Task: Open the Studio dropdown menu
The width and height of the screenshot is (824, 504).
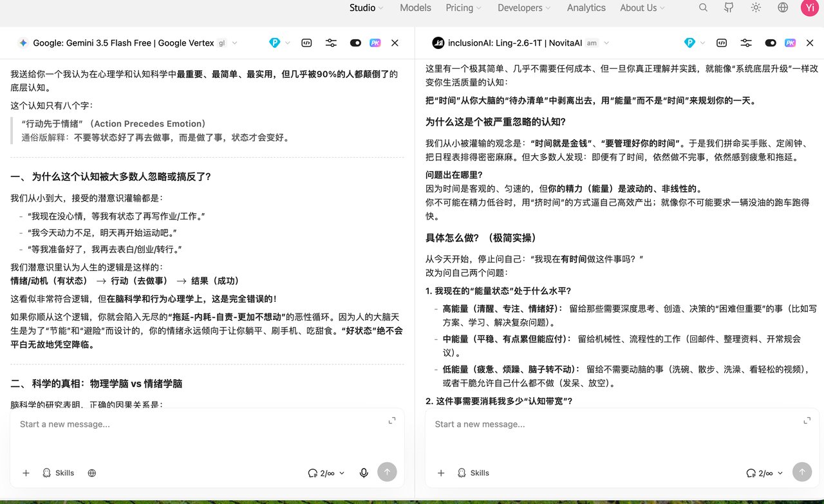Action: [366, 8]
